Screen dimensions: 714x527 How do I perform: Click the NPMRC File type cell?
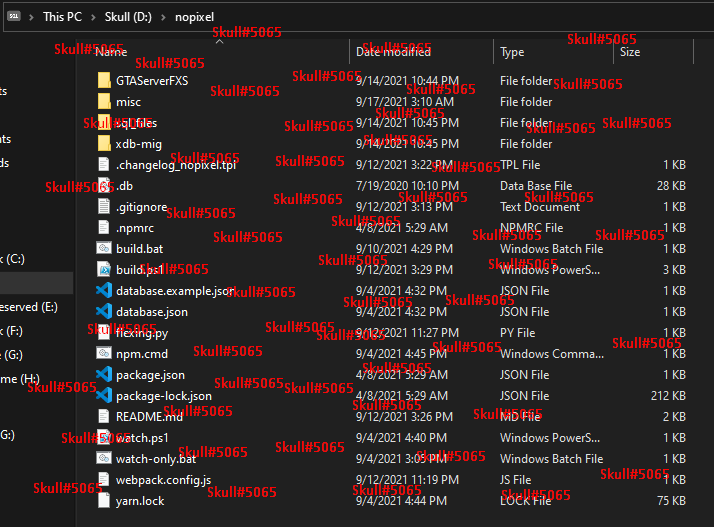click(531, 228)
